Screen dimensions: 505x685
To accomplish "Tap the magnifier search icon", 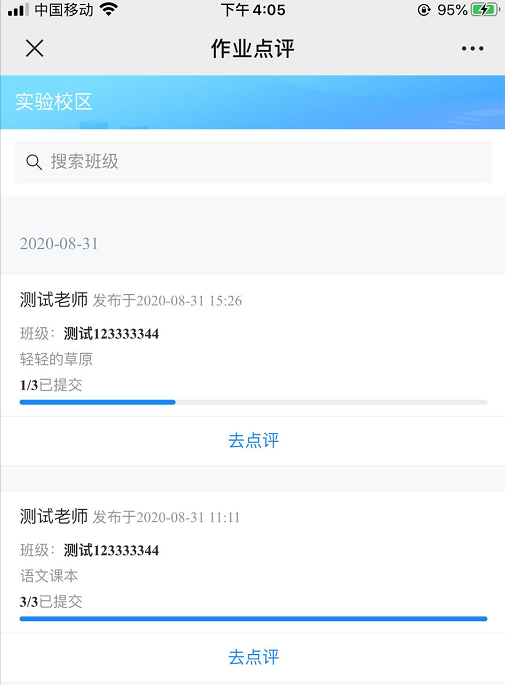I will pyautogui.click(x=34, y=162).
